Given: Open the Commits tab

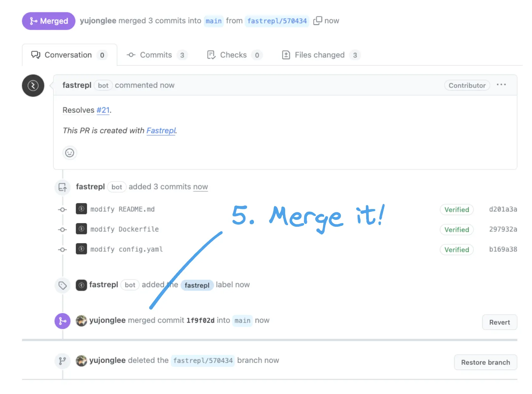Looking at the screenshot, I should 156,55.
